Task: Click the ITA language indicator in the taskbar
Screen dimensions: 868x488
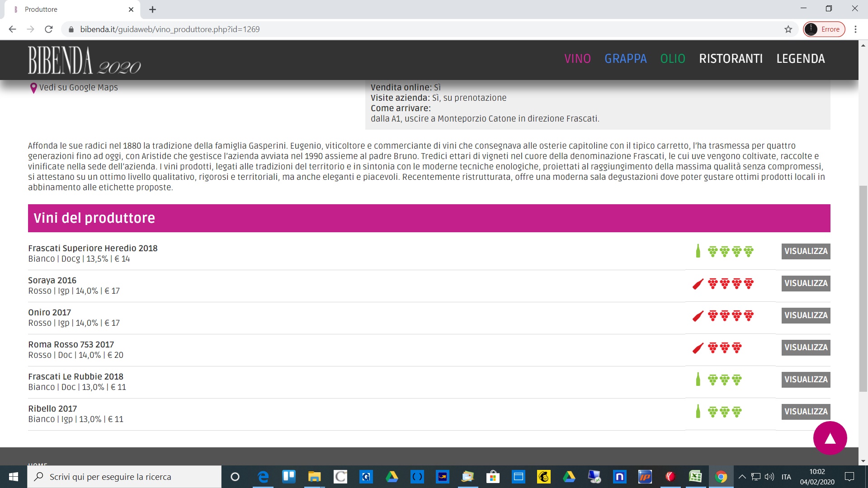Action: point(786,477)
